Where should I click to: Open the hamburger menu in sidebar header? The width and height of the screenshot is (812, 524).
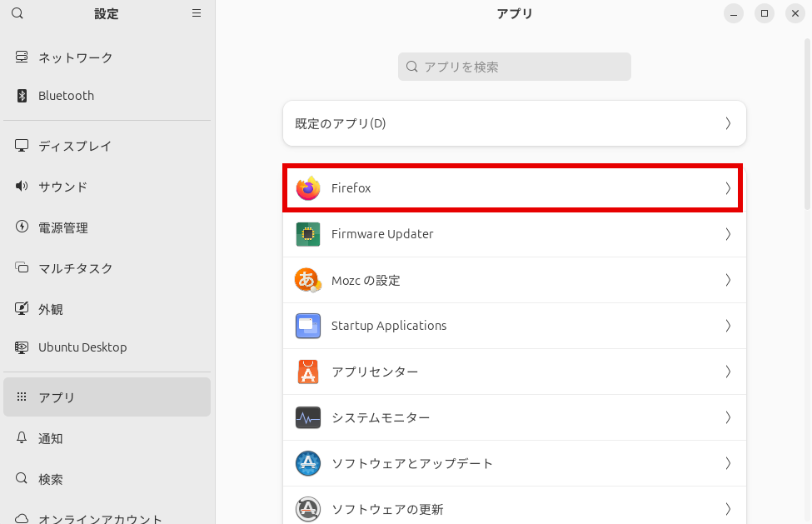tap(197, 13)
